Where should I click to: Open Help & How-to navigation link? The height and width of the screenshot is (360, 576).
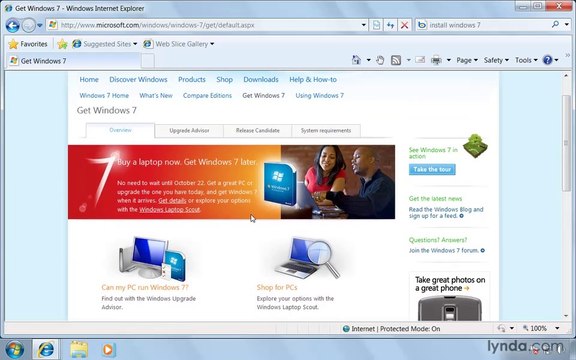click(313, 79)
